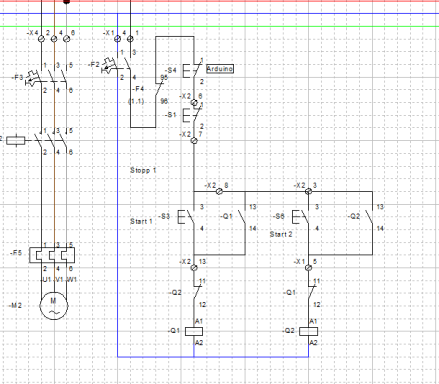The width and height of the screenshot is (439, 384).
Task: Select the green horizontal bus line
Action: (x=219, y=26)
